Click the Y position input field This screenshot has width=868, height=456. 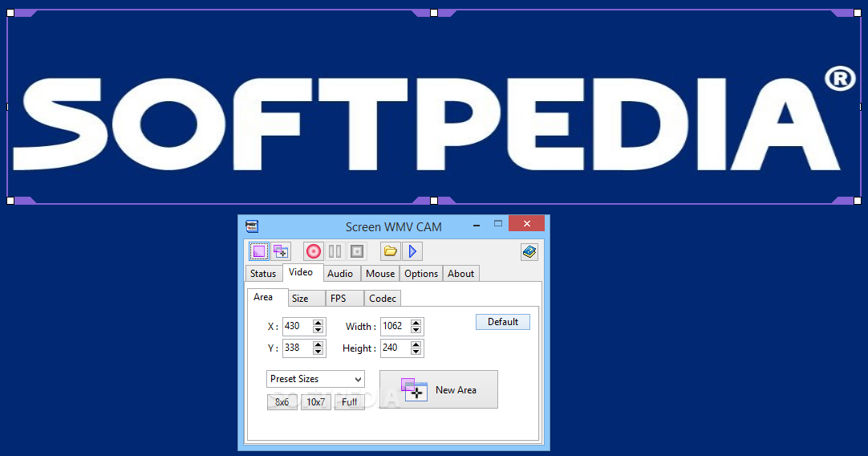[x=298, y=348]
